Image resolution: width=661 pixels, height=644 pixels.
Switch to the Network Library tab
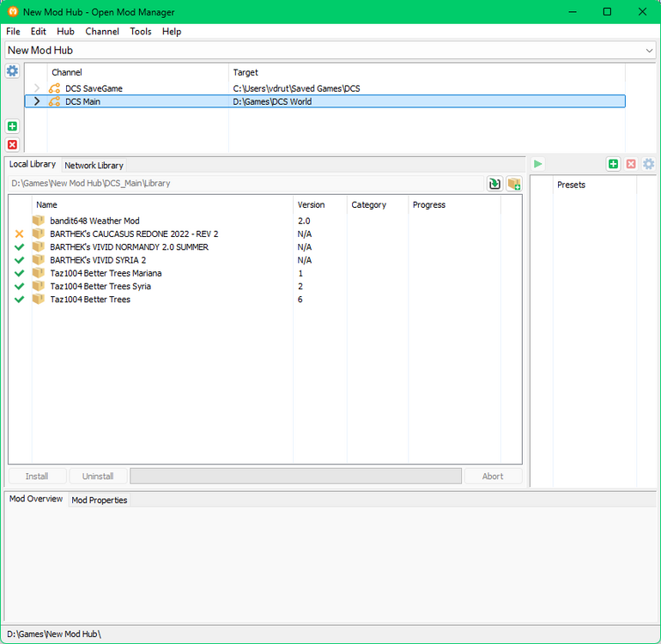(x=94, y=166)
